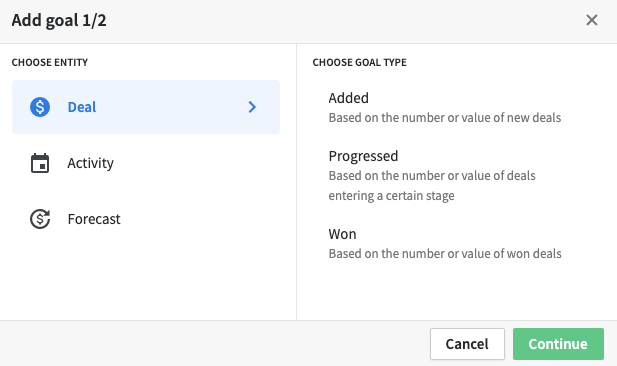The width and height of the screenshot is (617, 366).
Task: Select the Deal entity label
Action: pyautogui.click(x=82, y=107)
